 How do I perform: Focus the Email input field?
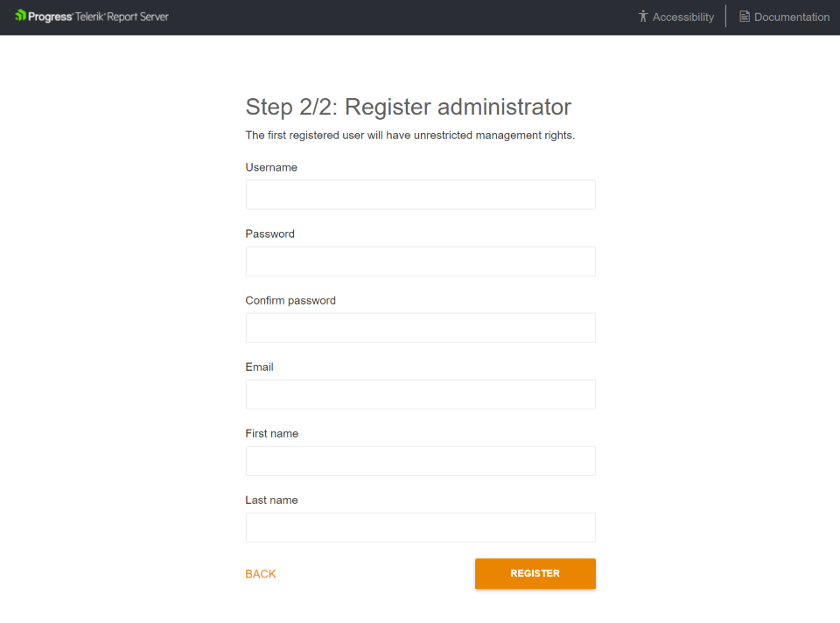tap(421, 395)
